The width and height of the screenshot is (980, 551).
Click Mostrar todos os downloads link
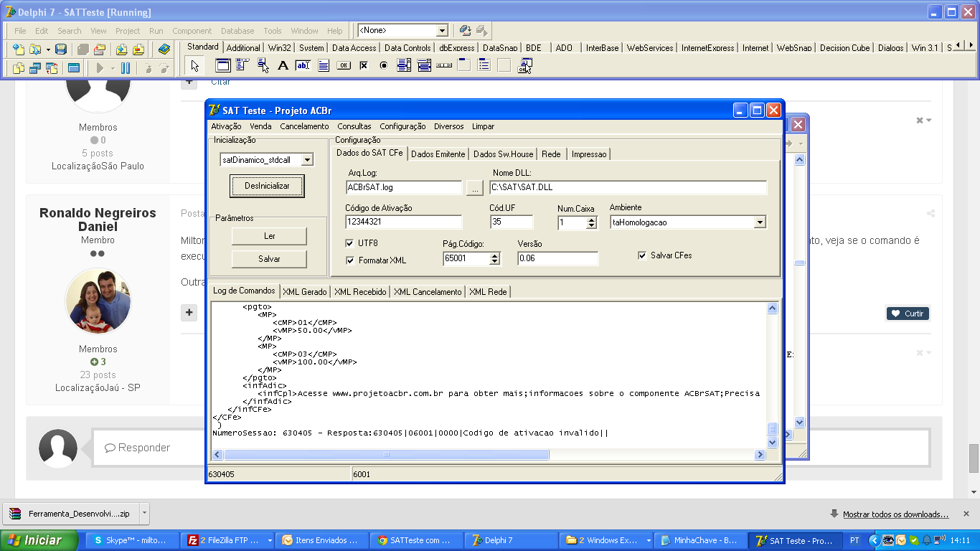pos(895,514)
